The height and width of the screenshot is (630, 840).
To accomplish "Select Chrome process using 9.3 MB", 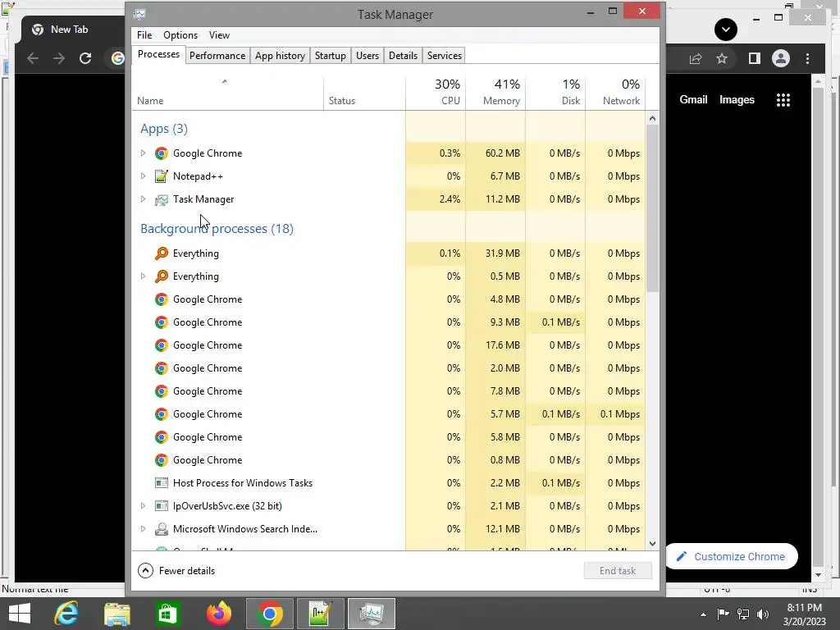I will tap(388, 322).
